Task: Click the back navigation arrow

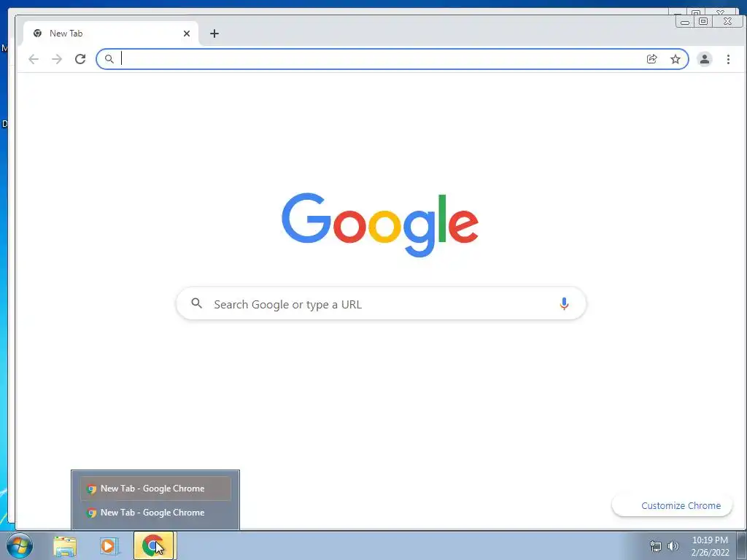Action: (x=34, y=59)
